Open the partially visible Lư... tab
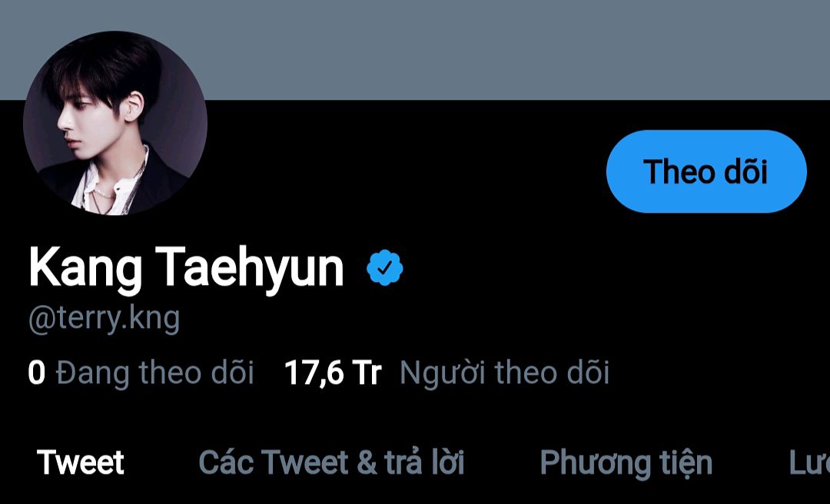 (808, 463)
